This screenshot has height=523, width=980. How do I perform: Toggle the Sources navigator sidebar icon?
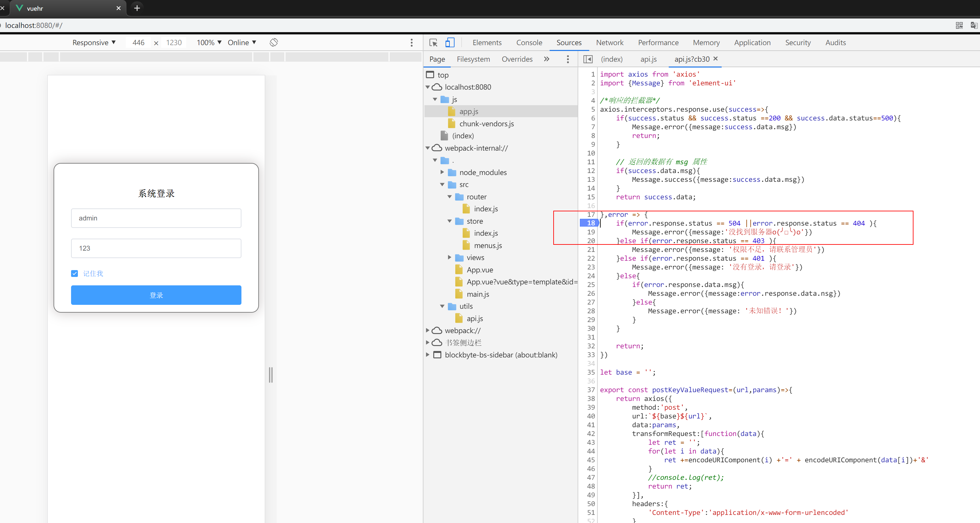[588, 59]
